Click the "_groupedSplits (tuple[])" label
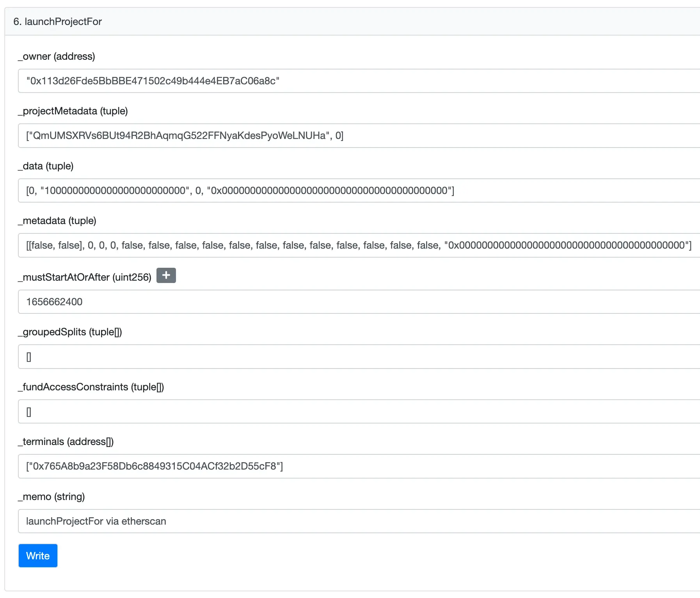Viewport: 700px width, 598px height. coord(70,332)
